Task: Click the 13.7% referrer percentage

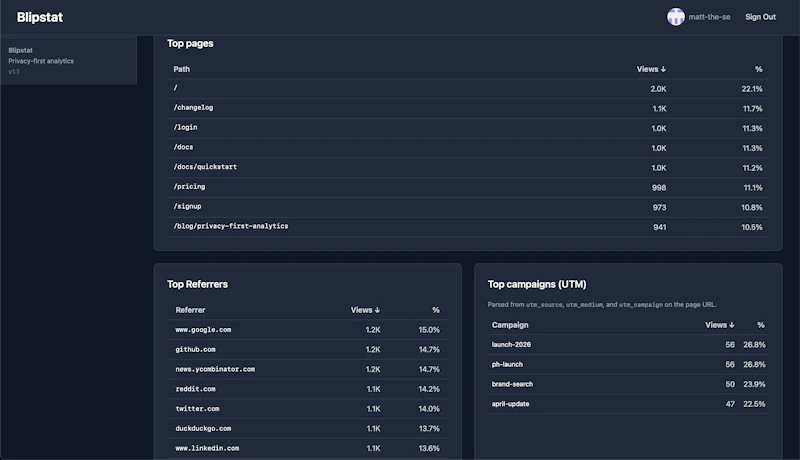Action: pos(429,429)
